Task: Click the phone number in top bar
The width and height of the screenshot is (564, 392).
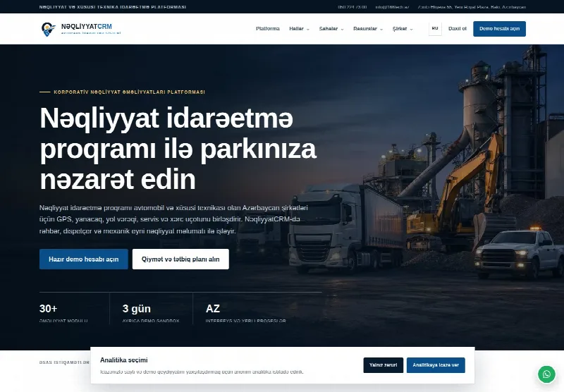Action: (x=352, y=7)
